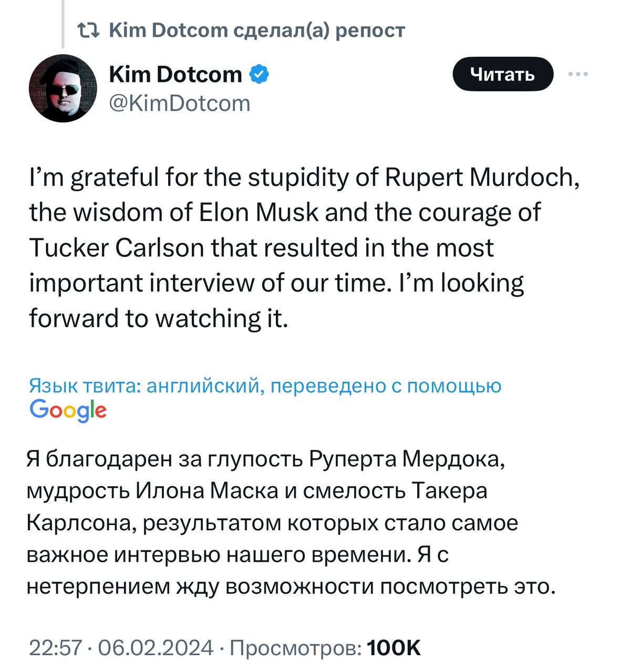Open Kim Dotcom's profile avatar
Viewport: 620px width, 672px height.
coord(63,88)
